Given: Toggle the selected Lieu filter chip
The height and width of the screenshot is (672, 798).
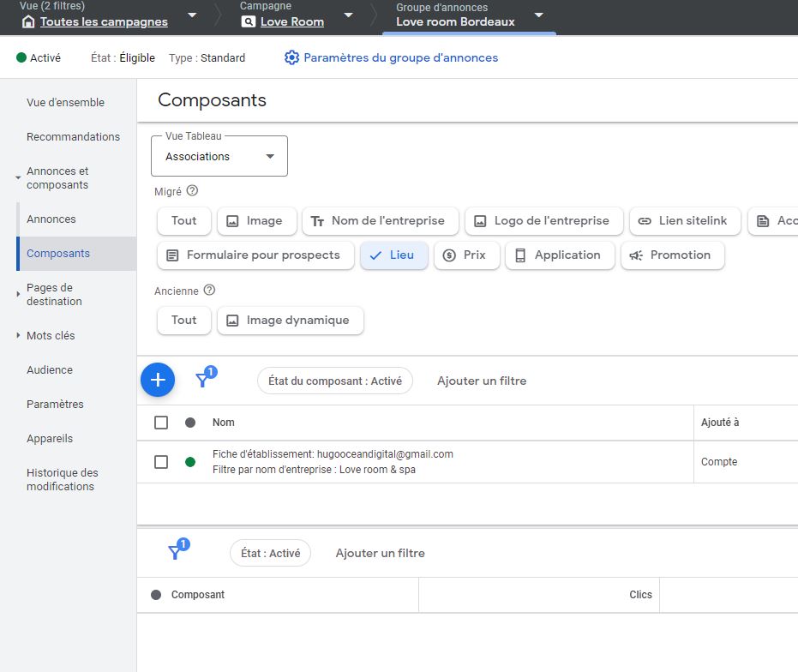Looking at the screenshot, I should click(393, 255).
